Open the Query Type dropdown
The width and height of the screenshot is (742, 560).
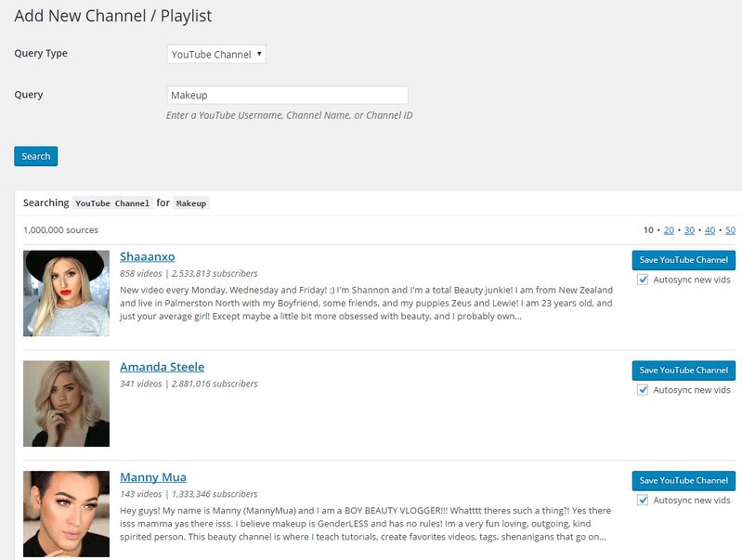click(x=216, y=54)
